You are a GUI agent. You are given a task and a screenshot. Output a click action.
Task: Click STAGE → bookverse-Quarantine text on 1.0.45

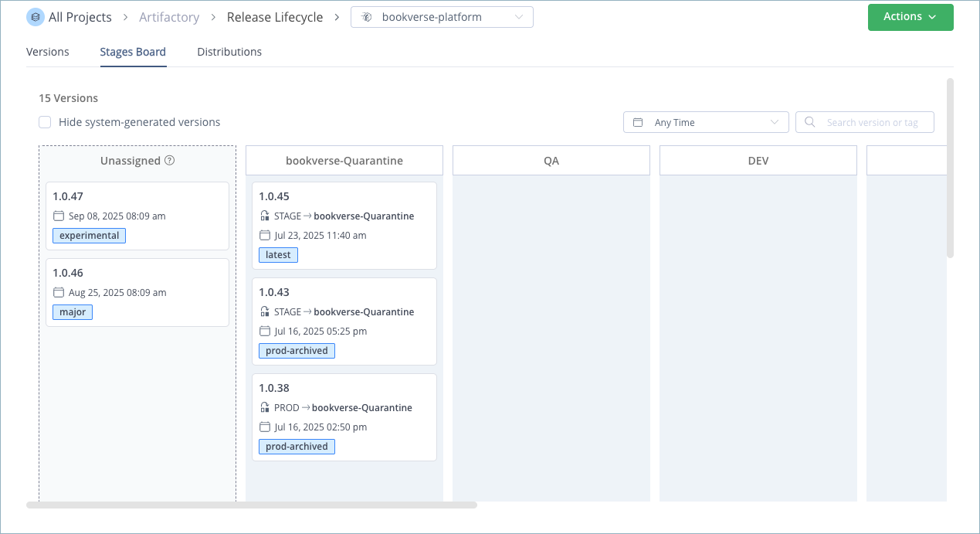tap(344, 216)
